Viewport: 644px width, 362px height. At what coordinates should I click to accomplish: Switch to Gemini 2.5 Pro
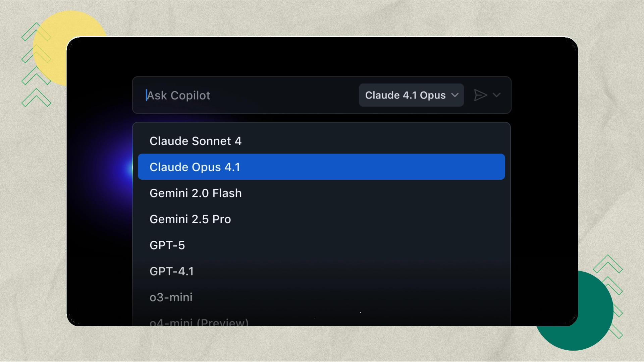click(190, 219)
